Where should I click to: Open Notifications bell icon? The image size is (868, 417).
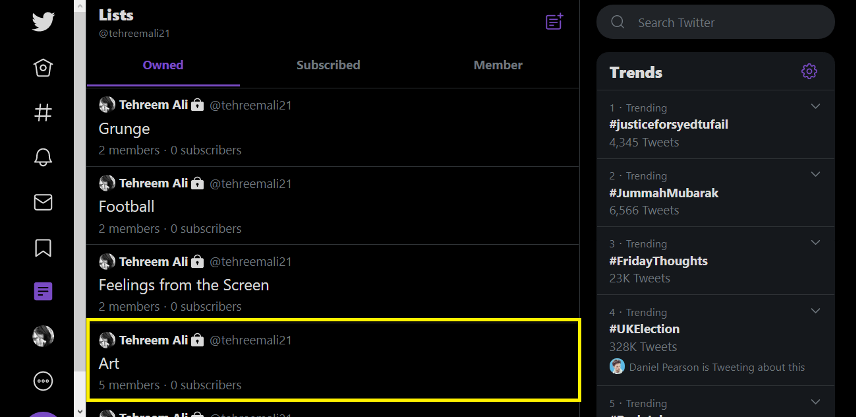pos(43,157)
